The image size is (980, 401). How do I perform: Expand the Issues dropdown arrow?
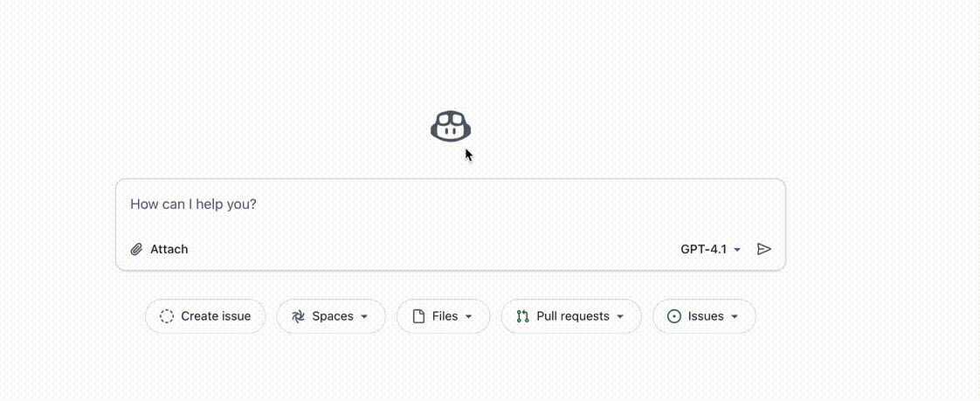click(x=735, y=316)
